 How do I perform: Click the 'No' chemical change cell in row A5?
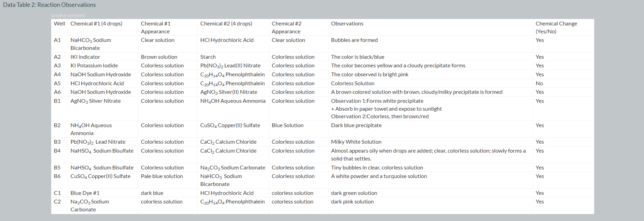click(539, 84)
